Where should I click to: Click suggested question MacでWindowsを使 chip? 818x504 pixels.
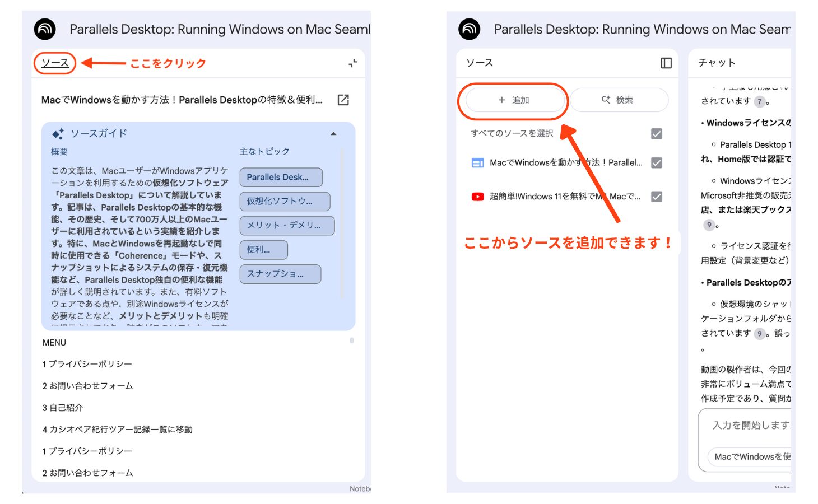click(x=750, y=456)
